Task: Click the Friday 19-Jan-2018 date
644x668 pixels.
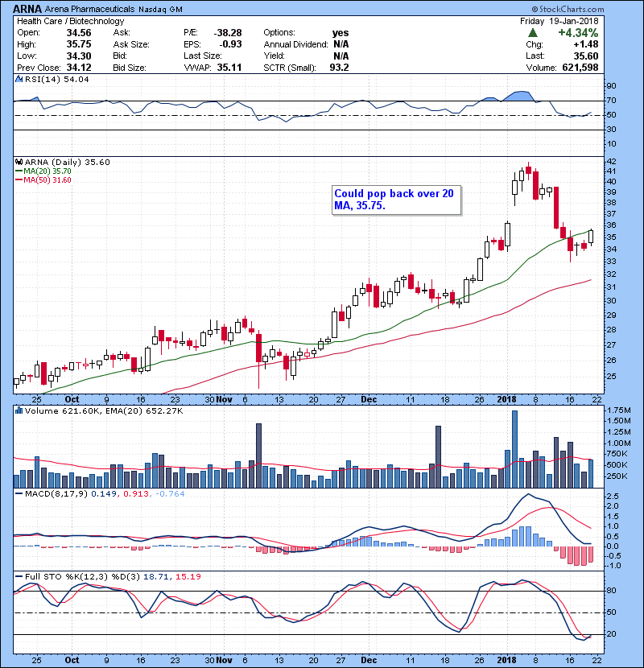Action: click(559, 21)
